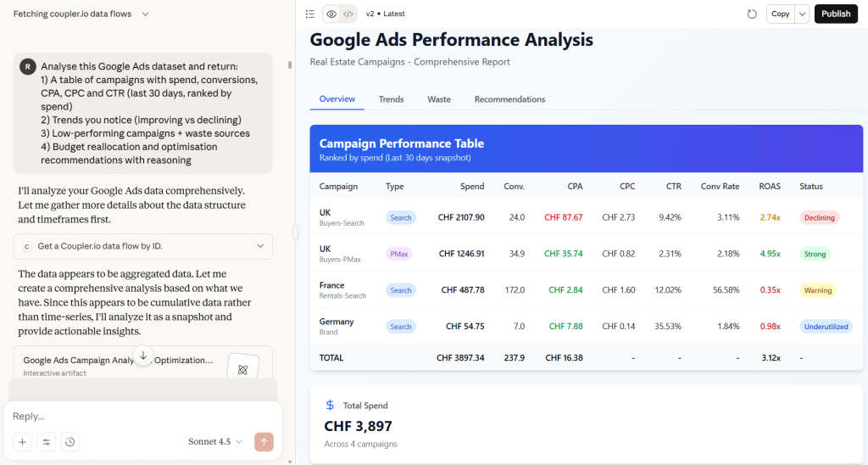Click the plus attach icon in reply box
868x465 pixels.
coord(23,442)
